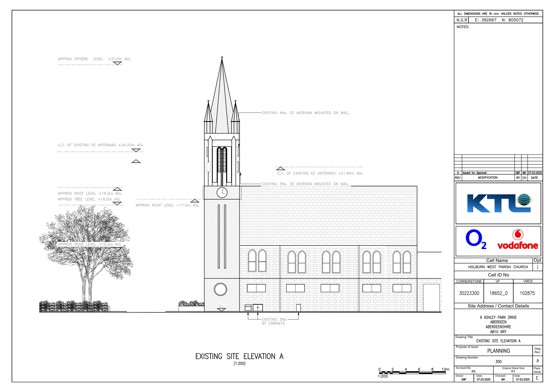Click the revision table 'DATE' header
Viewport: 555px width, 392px height.
pyautogui.click(x=534, y=178)
